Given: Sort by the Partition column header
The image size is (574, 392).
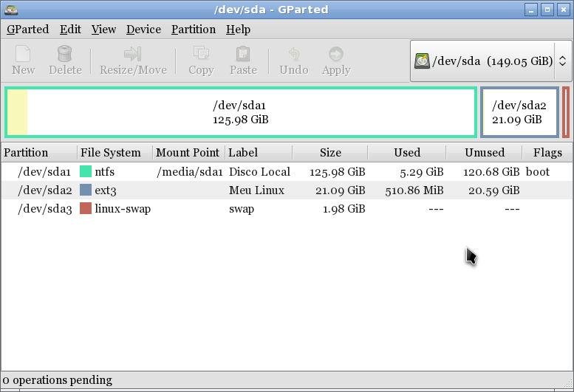Looking at the screenshot, I should (39, 153).
